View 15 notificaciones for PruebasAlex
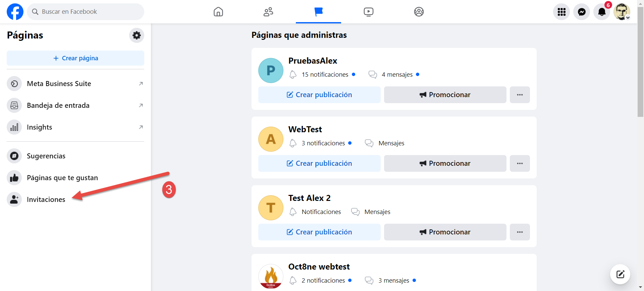 click(x=325, y=75)
